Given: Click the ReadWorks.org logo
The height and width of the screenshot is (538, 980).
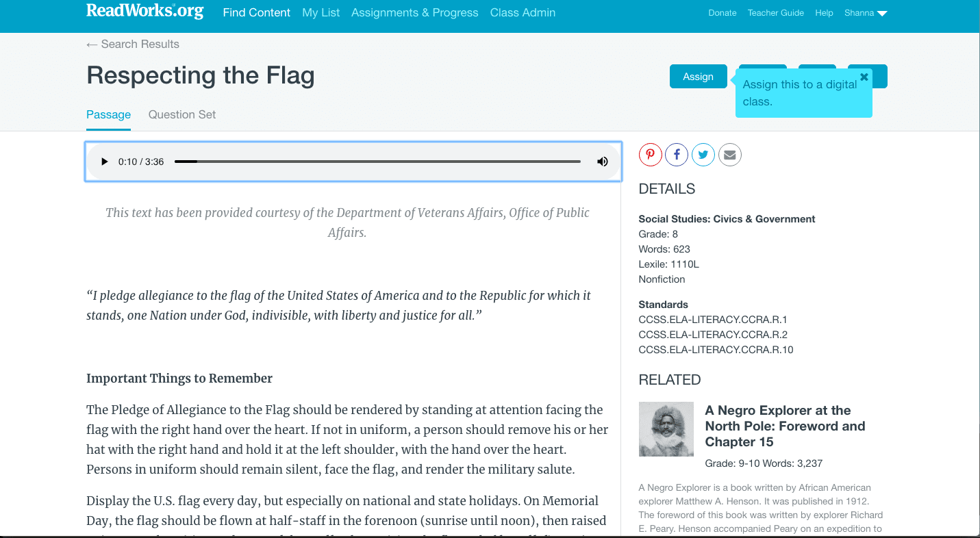Looking at the screenshot, I should tap(145, 11).
